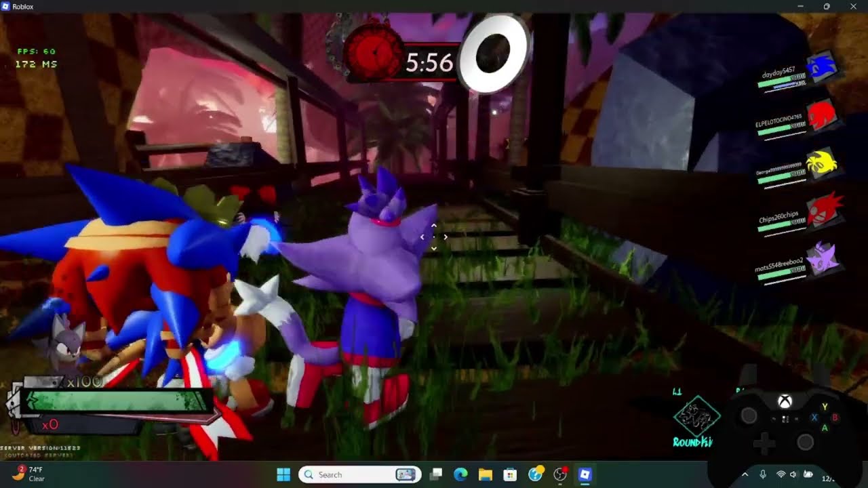Click the x100 counter above health bar
The image size is (868, 488).
[x=85, y=382]
